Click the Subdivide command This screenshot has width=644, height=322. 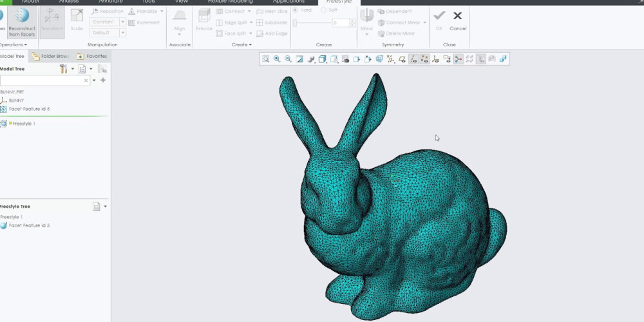(272, 23)
